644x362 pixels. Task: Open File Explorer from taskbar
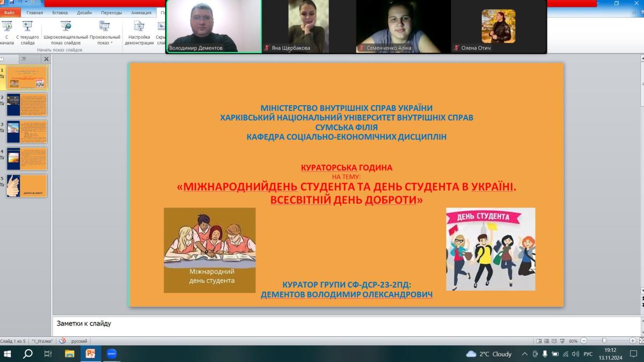69,354
